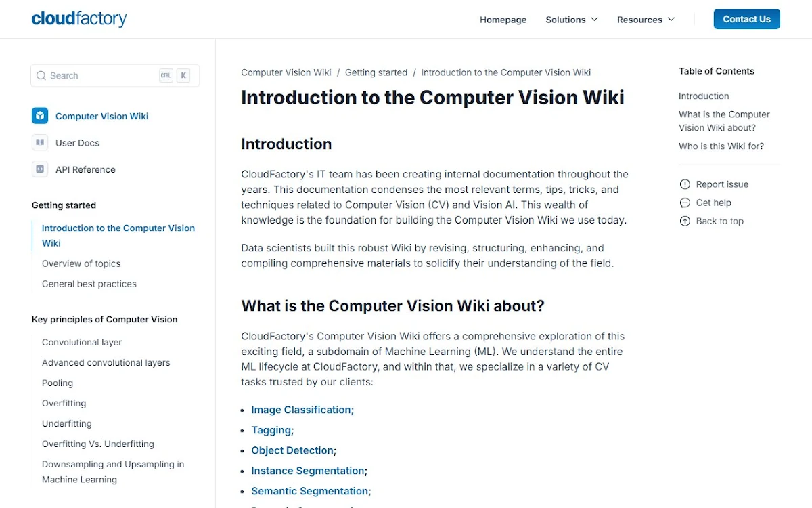The width and height of the screenshot is (812, 508).
Task: Open the Underfitting sidebar page
Action: pyautogui.click(x=67, y=424)
